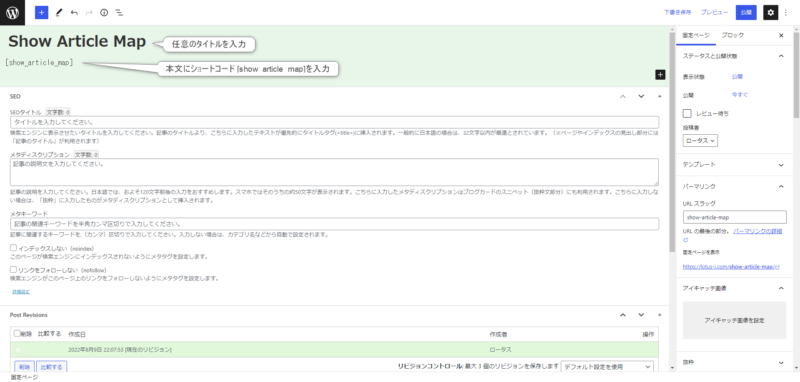The image size is (800, 382).
Task: Click the プレビュー button
Action: click(x=714, y=12)
